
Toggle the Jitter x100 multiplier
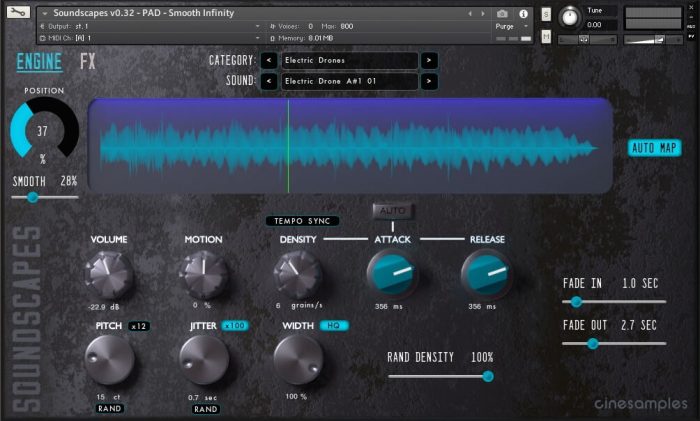(235, 326)
